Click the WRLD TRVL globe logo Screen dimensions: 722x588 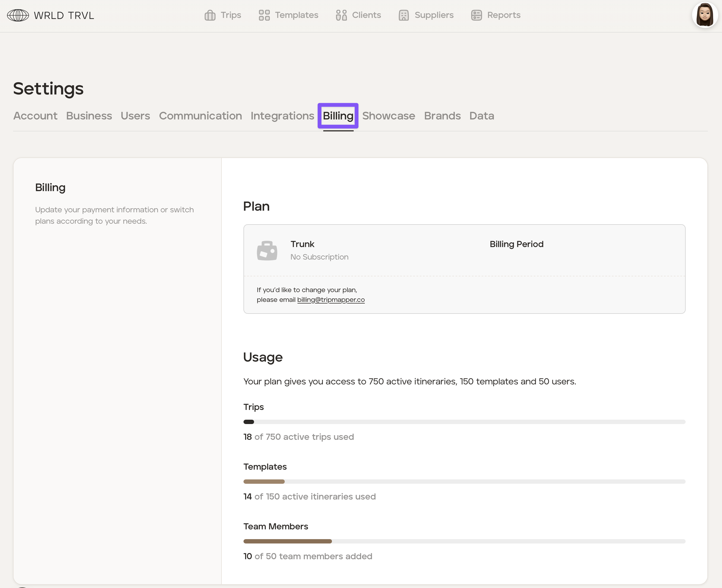(x=18, y=15)
